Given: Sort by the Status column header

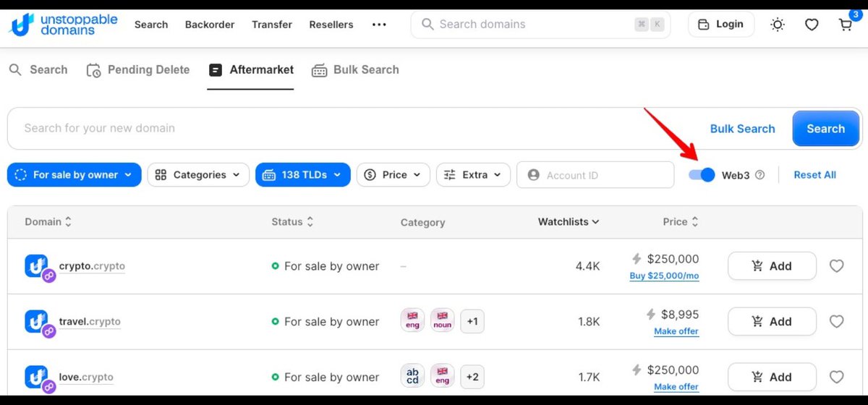Looking at the screenshot, I should click(x=293, y=222).
